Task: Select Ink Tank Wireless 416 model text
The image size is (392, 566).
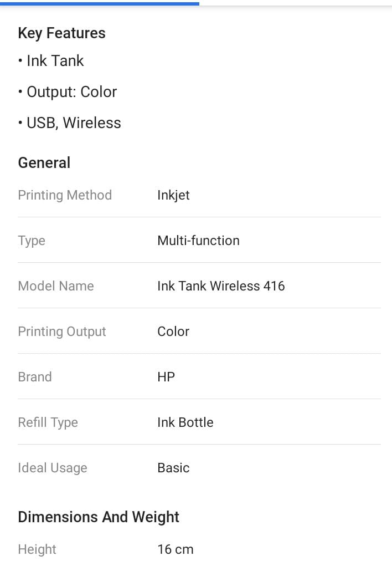Action: pyautogui.click(x=221, y=286)
